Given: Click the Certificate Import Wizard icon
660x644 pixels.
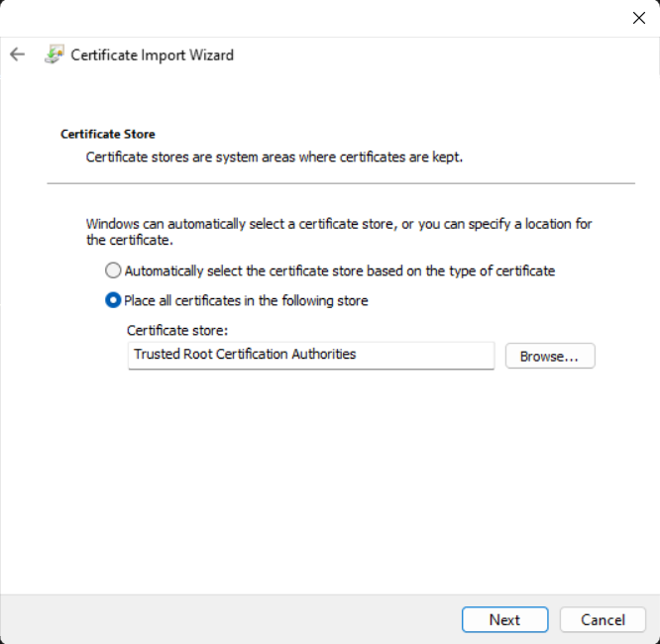Looking at the screenshot, I should pos(55,54).
